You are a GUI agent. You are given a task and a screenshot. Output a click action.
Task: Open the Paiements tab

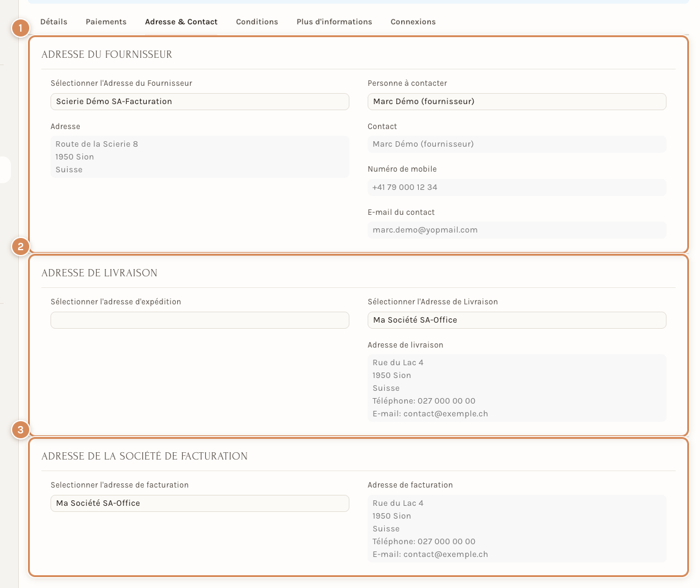pos(106,21)
